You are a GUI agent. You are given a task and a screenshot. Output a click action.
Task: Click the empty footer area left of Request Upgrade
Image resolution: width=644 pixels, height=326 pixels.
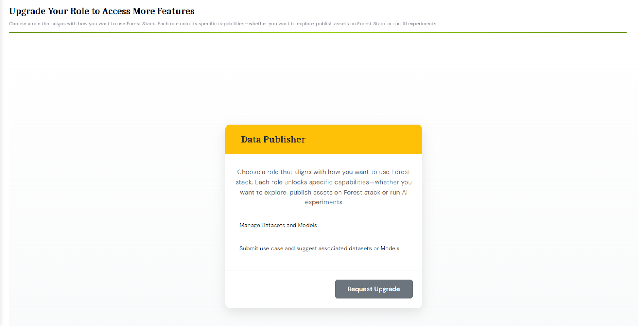pyautogui.click(x=278, y=289)
